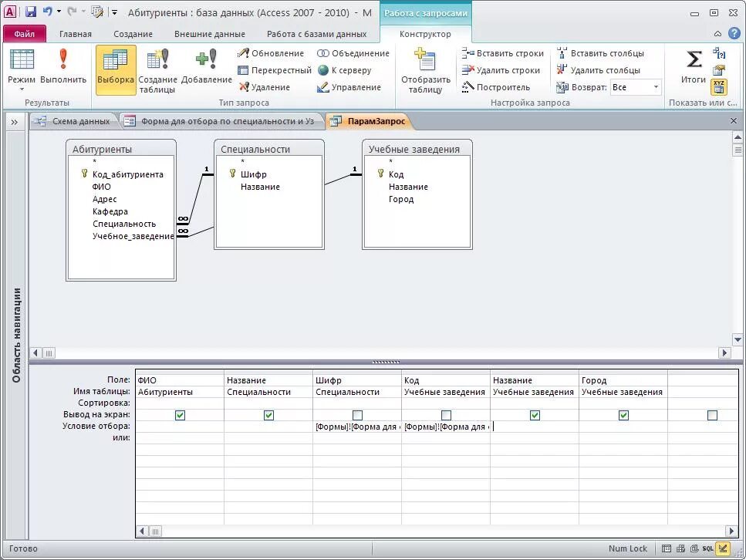
Task: Select Объединение union query
Action: click(353, 53)
